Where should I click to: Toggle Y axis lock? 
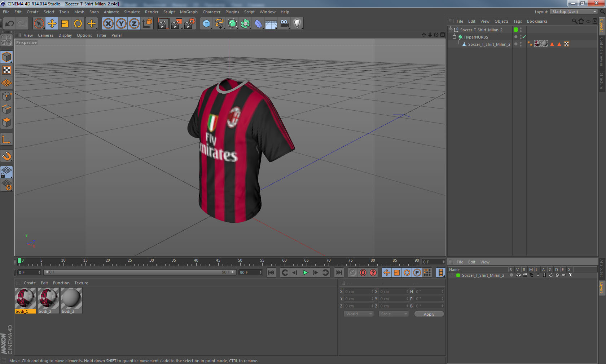121,24
